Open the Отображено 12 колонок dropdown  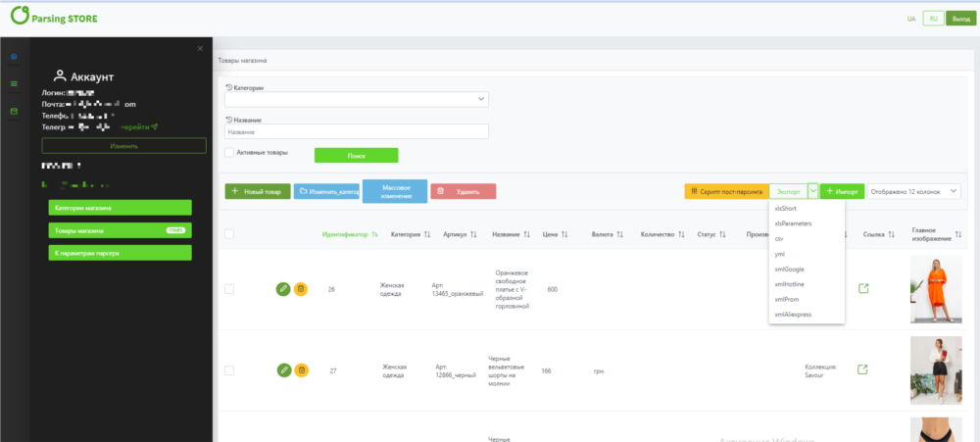pos(913,192)
